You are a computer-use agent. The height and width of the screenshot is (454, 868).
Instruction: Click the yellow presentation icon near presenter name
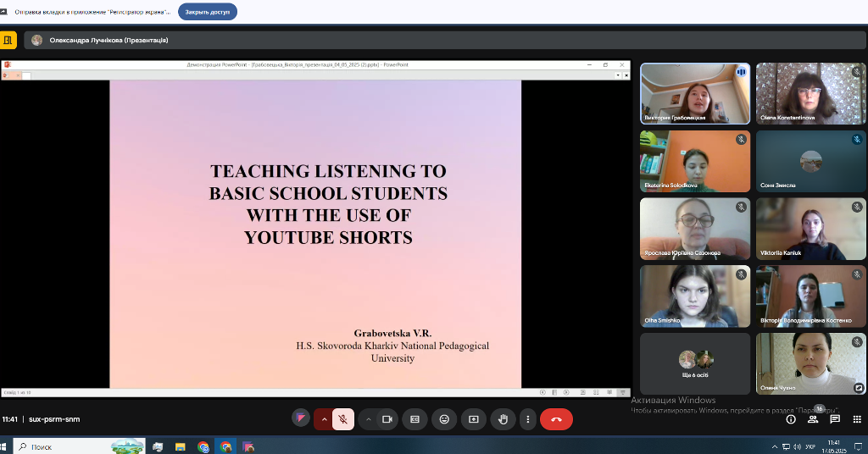pos(8,40)
